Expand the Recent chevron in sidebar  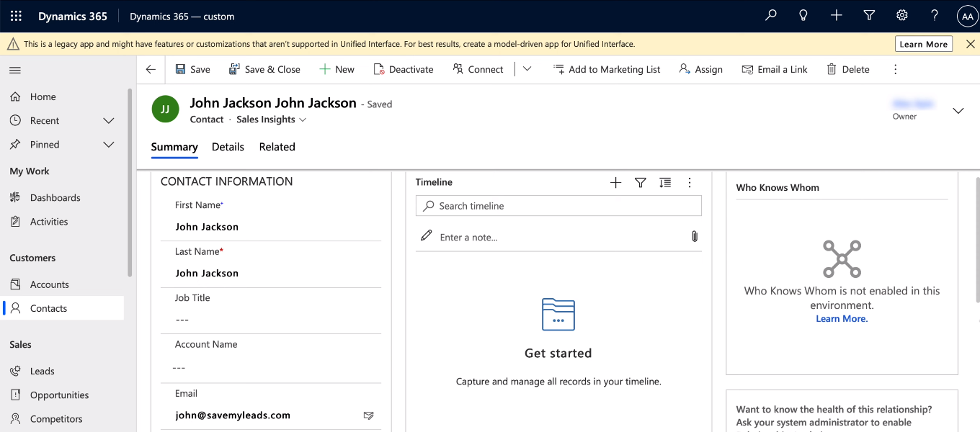(x=109, y=121)
